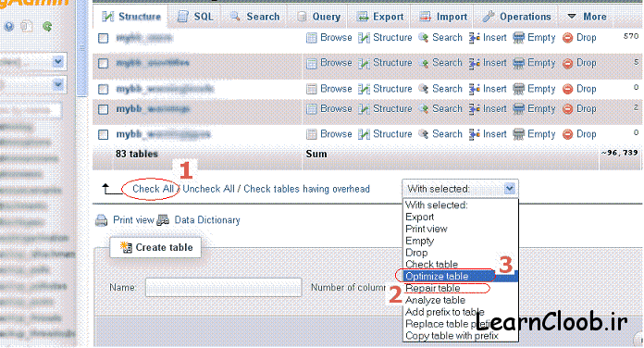
Task: Open the Import tab
Action: click(x=443, y=17)
